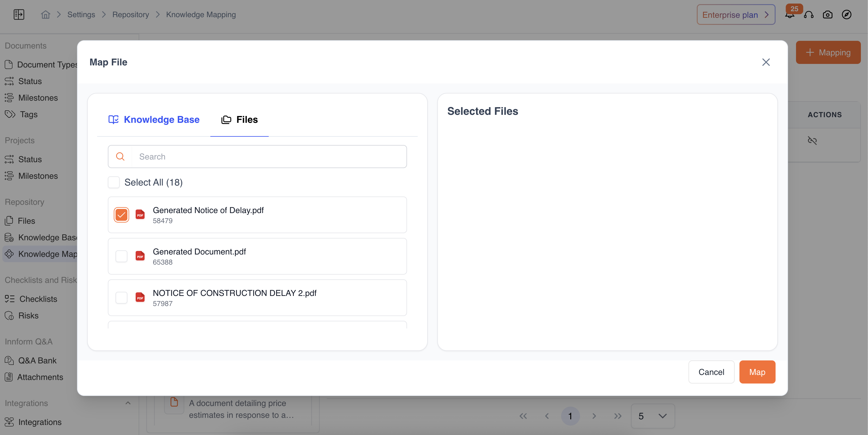The height and width of the screenshot is (435, 868).
Task: Close the Map File dialog
Action: tap(766, 62)
